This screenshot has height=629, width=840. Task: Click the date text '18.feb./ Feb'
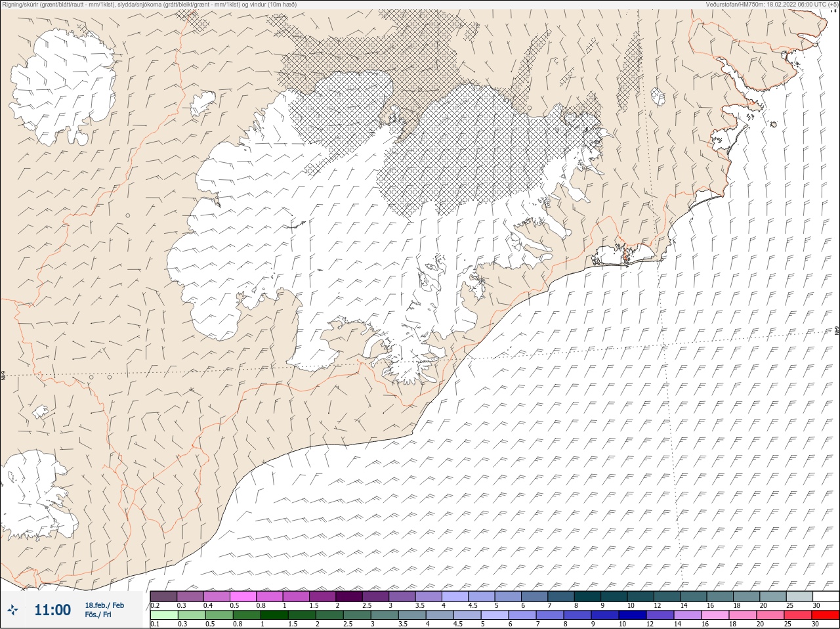pos(104,605)
